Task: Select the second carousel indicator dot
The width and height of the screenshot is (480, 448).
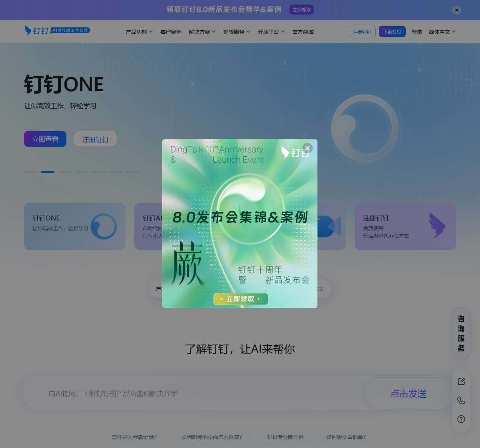Action: coord(48,172)
